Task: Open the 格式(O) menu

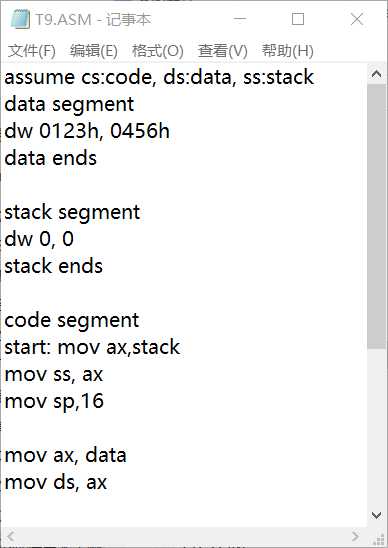Action: pos(158,51)
